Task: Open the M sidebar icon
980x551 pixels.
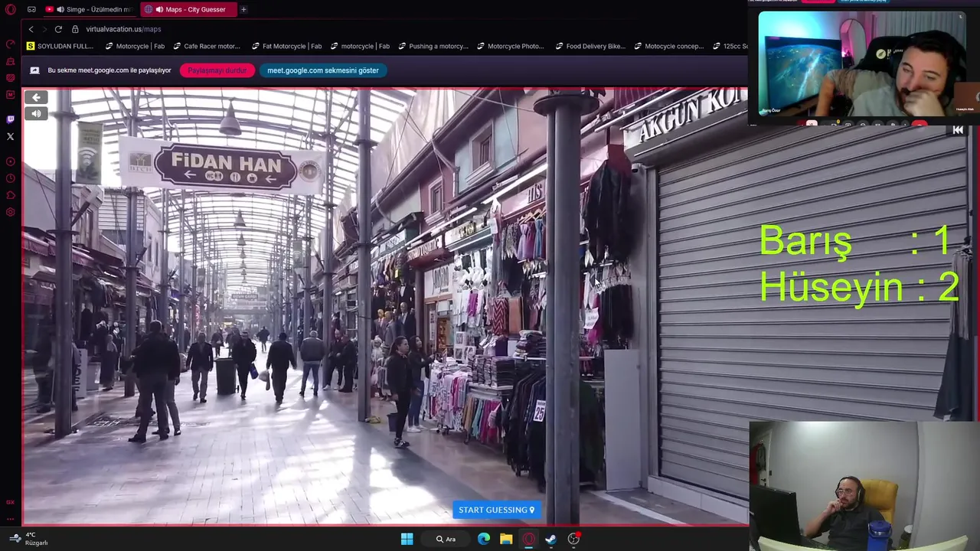Action: [11, 95]
